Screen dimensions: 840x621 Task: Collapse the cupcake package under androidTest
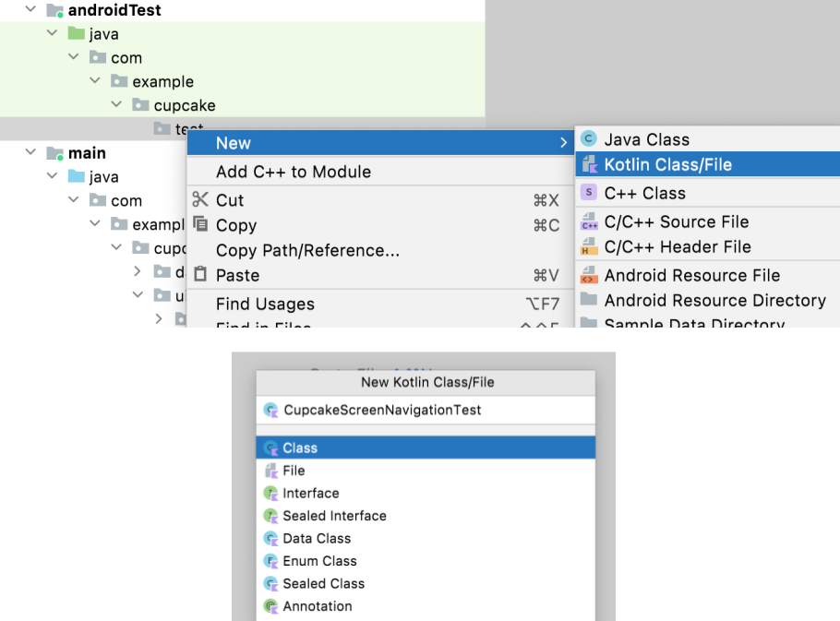116,105
